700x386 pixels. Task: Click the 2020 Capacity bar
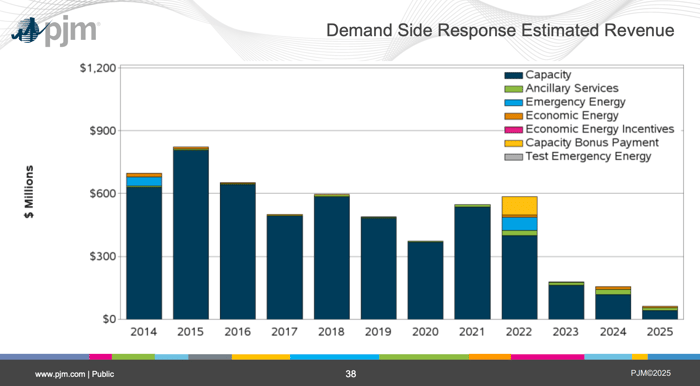point(425,281)
